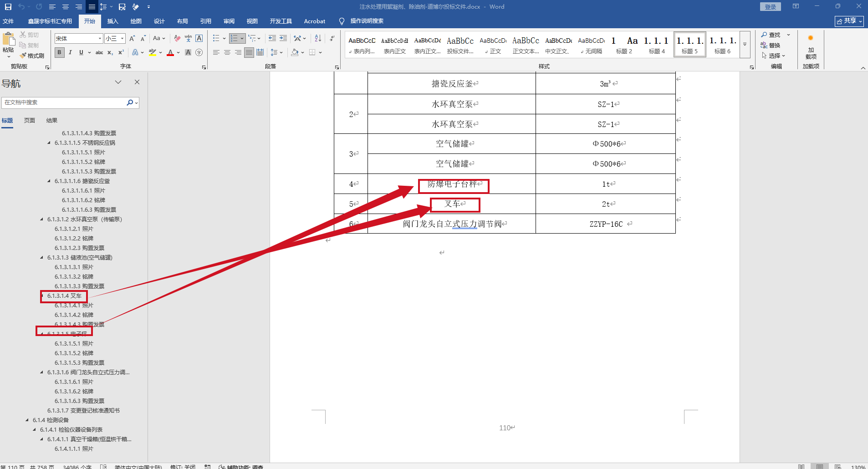
Task: Save the document with the save icon
Action: (x=8, y=7)
